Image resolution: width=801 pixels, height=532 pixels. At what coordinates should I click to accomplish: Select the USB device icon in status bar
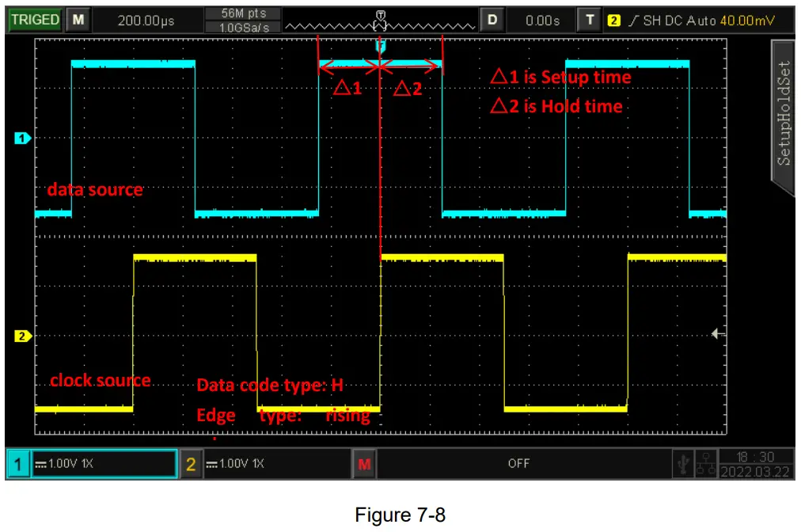683,463
